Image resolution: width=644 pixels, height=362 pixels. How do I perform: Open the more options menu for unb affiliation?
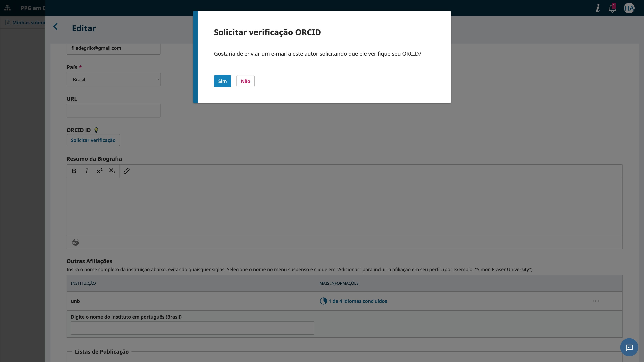(596, 301)
